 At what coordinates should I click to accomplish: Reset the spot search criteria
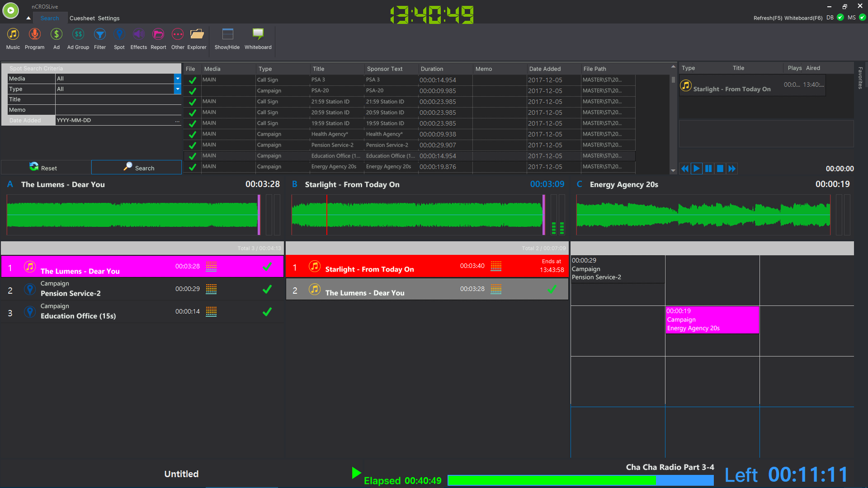[46, 167]
